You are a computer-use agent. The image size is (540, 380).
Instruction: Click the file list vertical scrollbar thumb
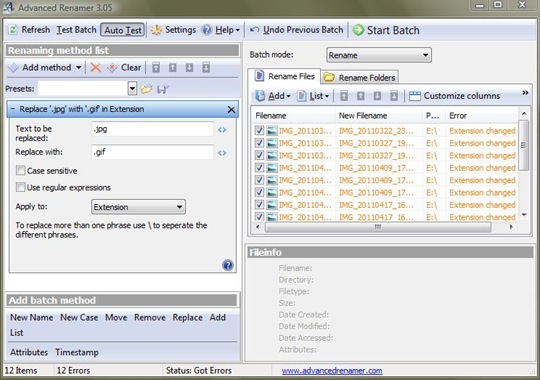point(523,145)
